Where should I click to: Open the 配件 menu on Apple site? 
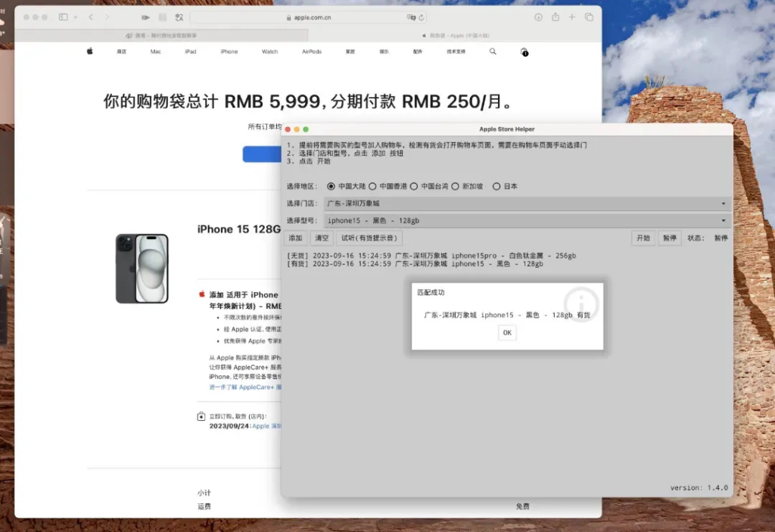(x=418, y=51)
